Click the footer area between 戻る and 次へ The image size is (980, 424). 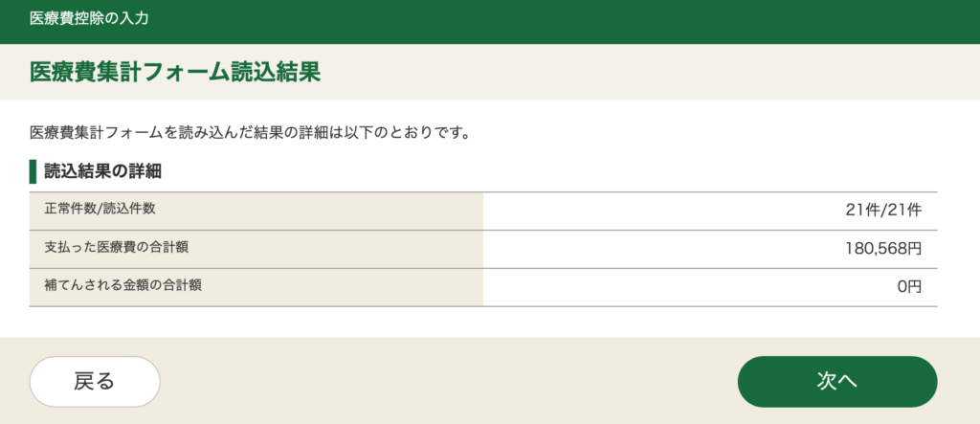[448, 381]
